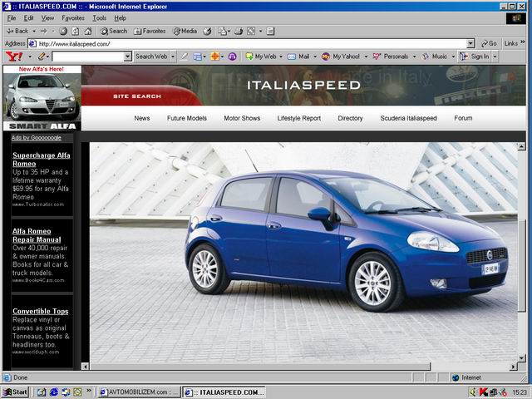532x399 pixels.
Task: Click the blue Fiat Punto photo
Action: click(x=303, y=253)
